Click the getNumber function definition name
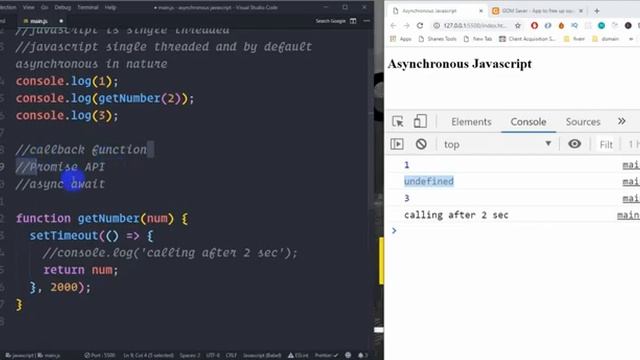 (109, 218)
